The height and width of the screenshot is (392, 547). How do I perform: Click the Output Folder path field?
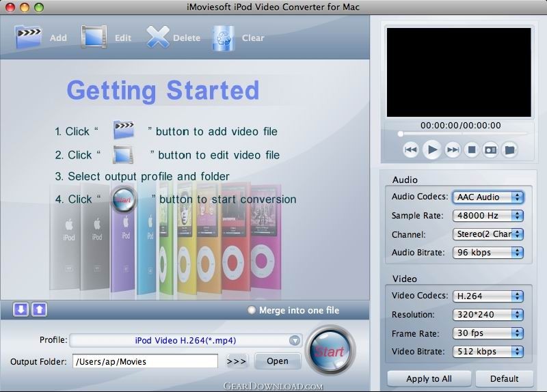tap(145, 361)
